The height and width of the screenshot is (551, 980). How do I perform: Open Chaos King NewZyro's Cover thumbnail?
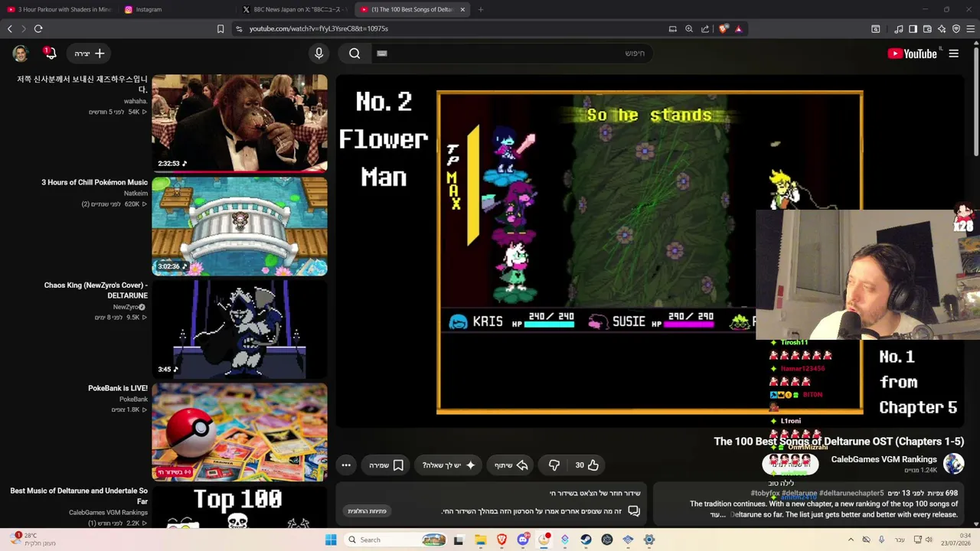pos(240,329)
